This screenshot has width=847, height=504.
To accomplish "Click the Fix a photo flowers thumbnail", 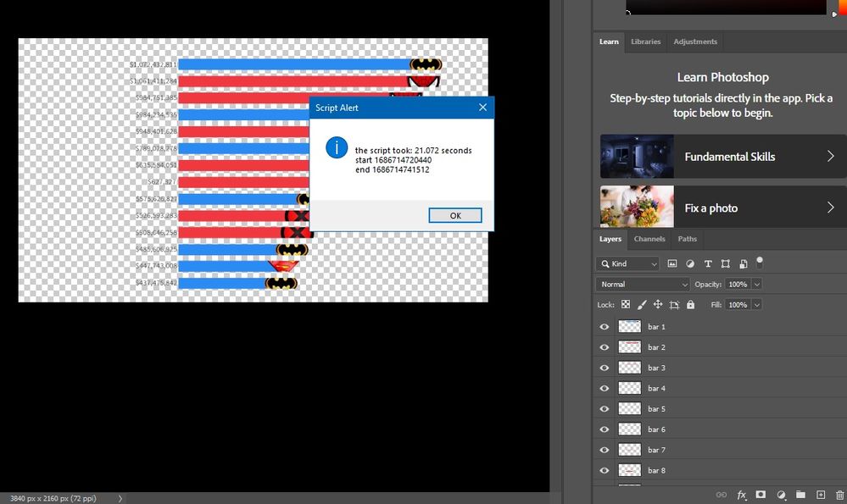I will [x=637, y=207].
